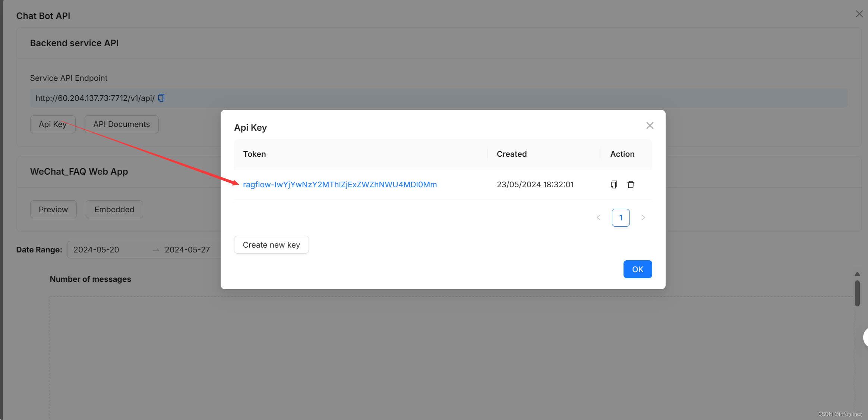The height and width of the screenshot is (420, 868).
Task: Go to next page of tokens
Action: (643, 217)
